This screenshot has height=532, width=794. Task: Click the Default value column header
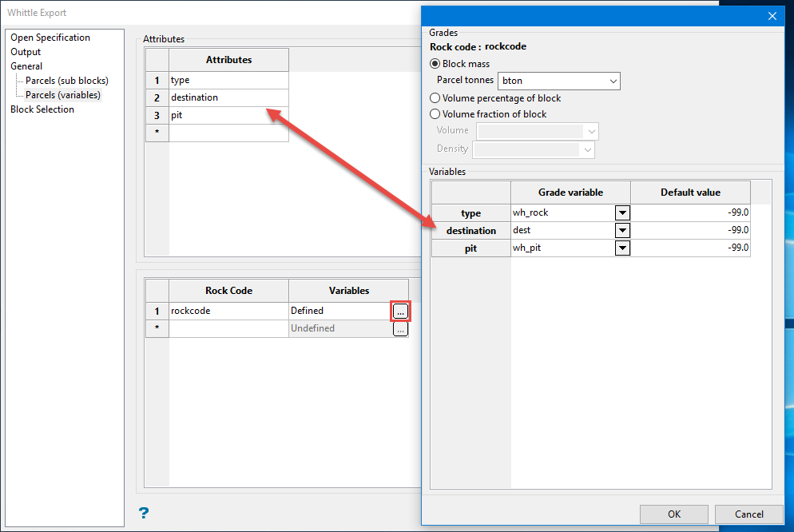tap(690, 193)
